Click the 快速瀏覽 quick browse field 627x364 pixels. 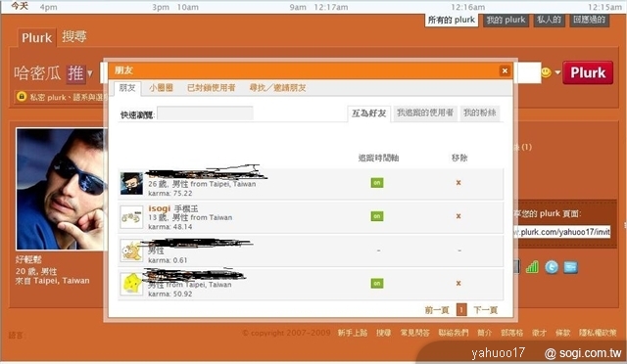[205, 114]
